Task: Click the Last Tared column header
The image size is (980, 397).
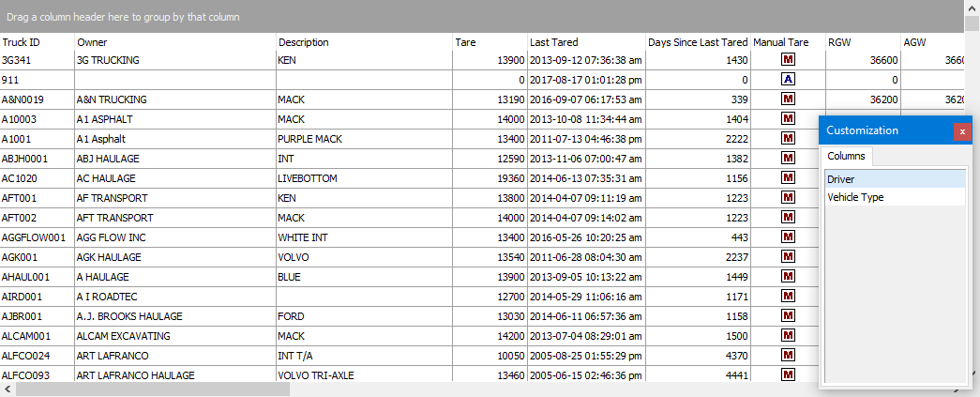Action: (x=585, y=42)
